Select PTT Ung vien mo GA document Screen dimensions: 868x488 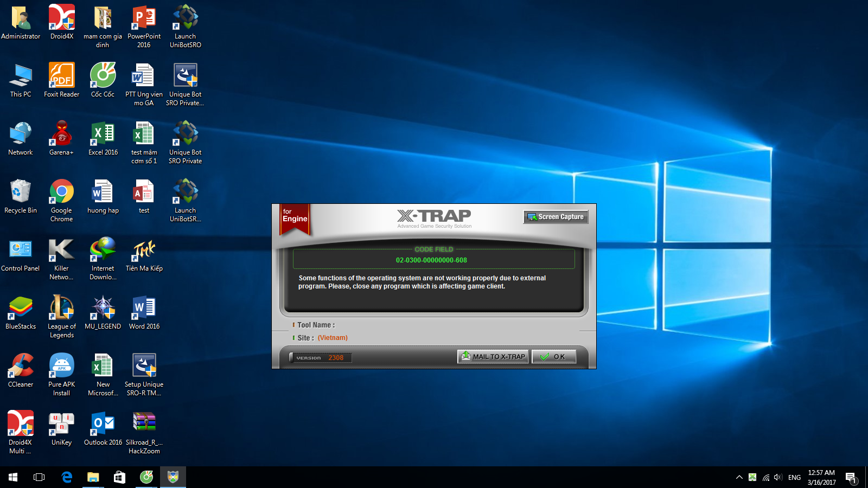(x=144, y=85)
